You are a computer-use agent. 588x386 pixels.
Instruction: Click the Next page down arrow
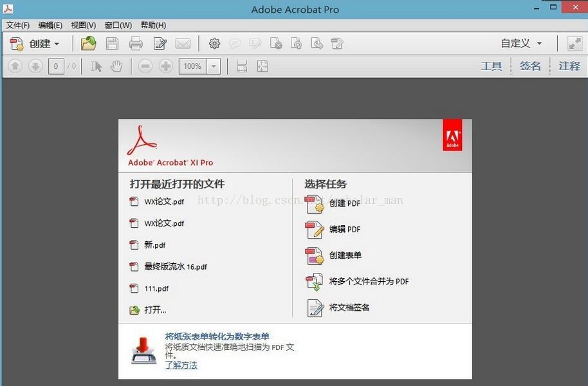(x=35, y=66)
